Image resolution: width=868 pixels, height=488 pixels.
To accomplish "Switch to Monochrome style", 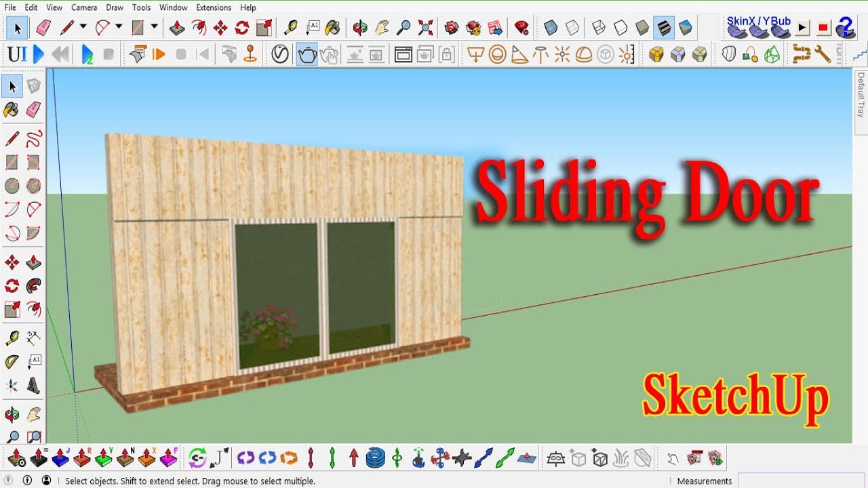I will click(686, 28).
